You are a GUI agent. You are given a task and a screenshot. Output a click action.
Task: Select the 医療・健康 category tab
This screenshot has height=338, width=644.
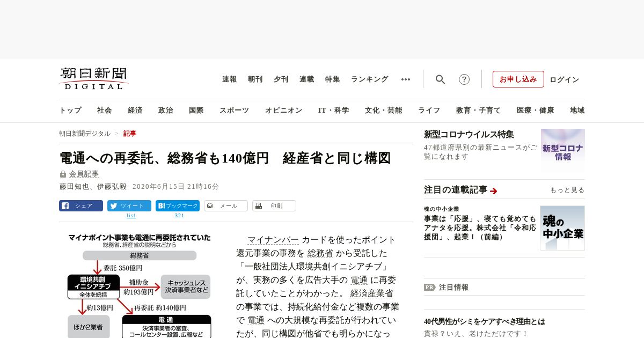tap(536, 110)
